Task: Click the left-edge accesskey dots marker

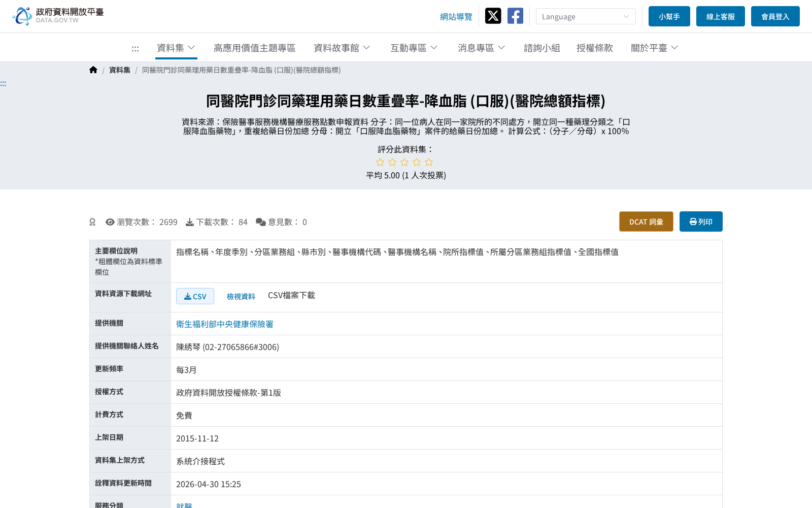Action: pyautogui.click(x=3, y=83)
